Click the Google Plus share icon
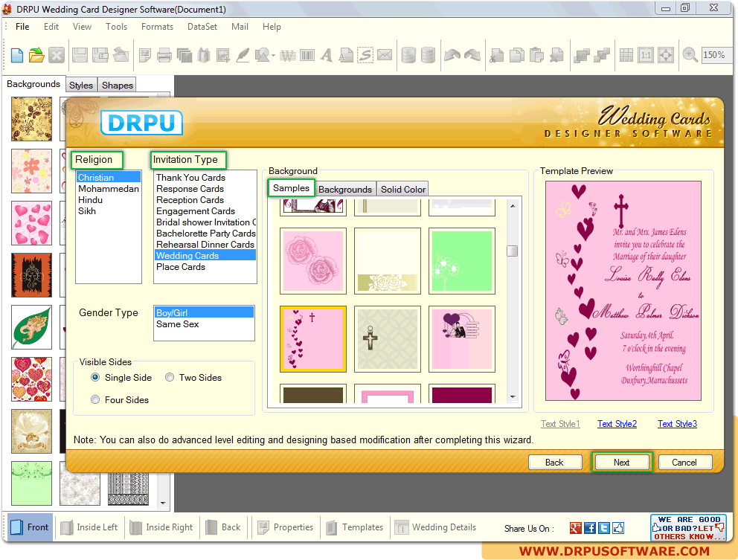738x560 pixels. pyautogui.click(x=576, y=528)
